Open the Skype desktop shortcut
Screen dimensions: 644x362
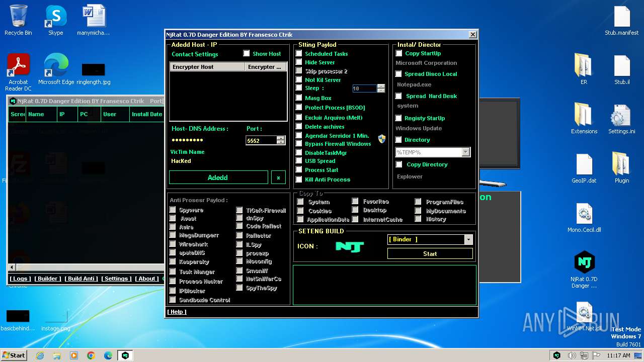point(55,20)
